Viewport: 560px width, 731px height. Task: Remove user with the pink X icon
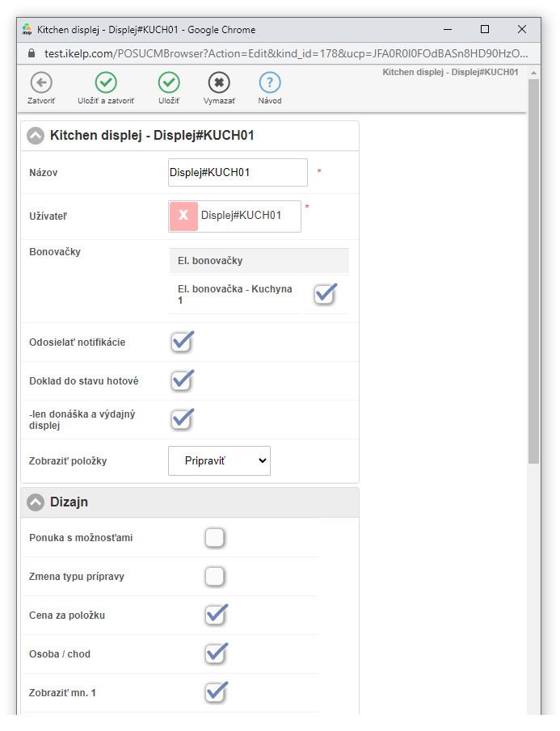tap(183, 216)
